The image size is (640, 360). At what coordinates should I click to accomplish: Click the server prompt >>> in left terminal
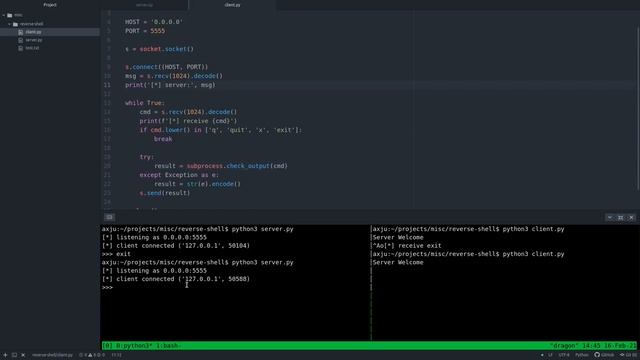coord(107,287)
